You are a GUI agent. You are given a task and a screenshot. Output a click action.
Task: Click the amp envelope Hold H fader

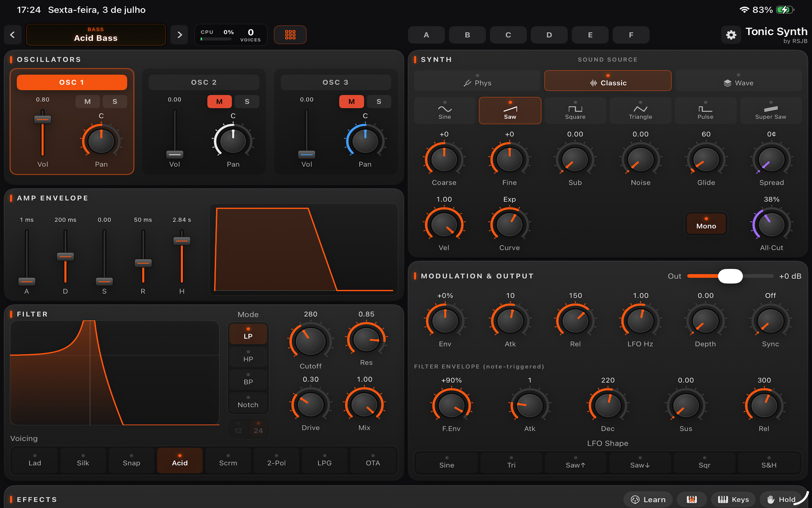[x=182, y=241]
